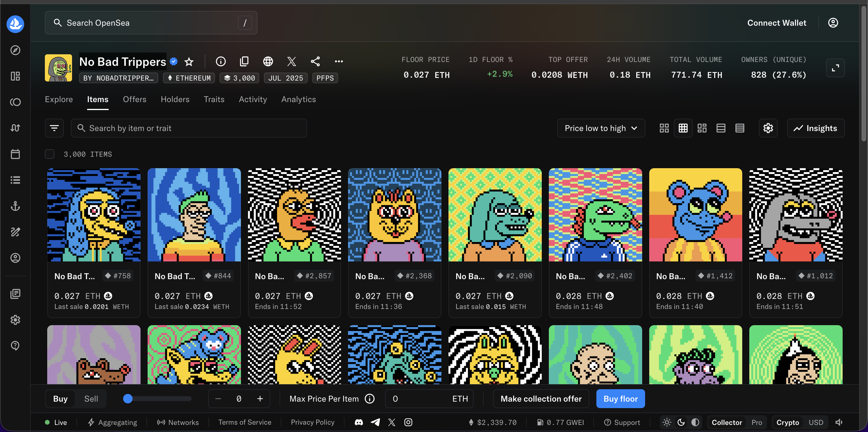Open the Terms of Service link
The width and height of the screenshot is (868, 432).
[x=245, y=422]
